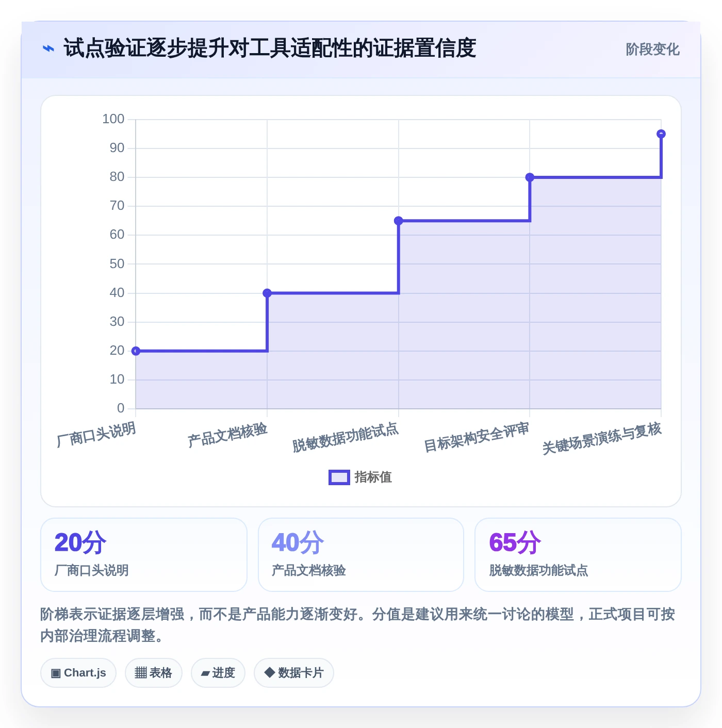This screenshot has height=728, width=722.
Task: Click the square icon in the Chart.js chip
Action: coord(56,673)
